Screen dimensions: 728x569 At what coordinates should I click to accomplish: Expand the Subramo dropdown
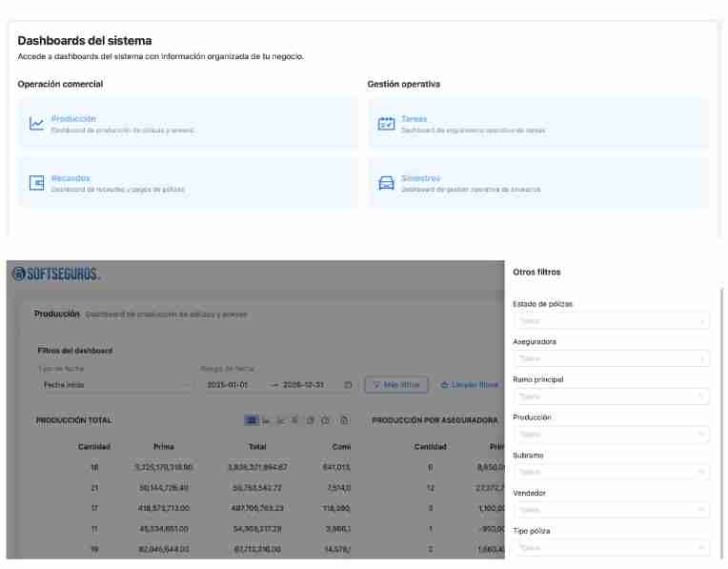click(x=611, y=473)
